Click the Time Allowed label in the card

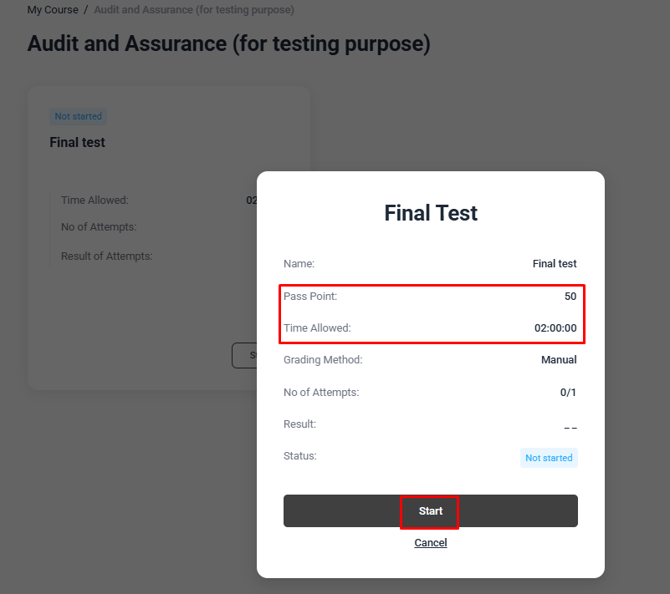94,200
